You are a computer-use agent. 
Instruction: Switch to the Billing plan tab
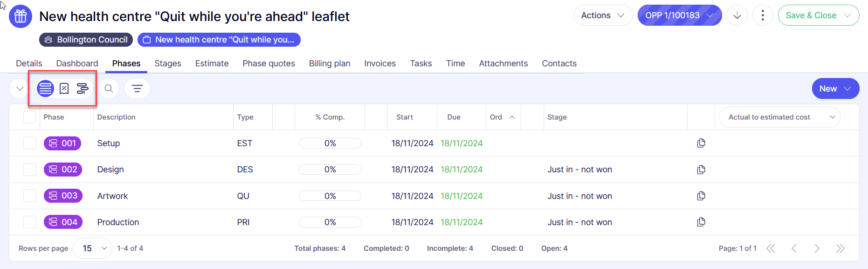click(x=329, y=64)
